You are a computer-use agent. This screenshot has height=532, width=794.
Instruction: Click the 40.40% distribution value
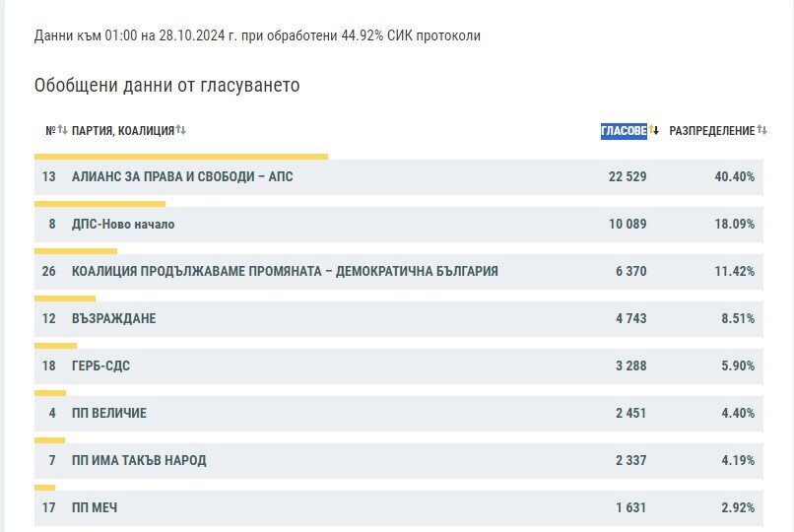734,176
